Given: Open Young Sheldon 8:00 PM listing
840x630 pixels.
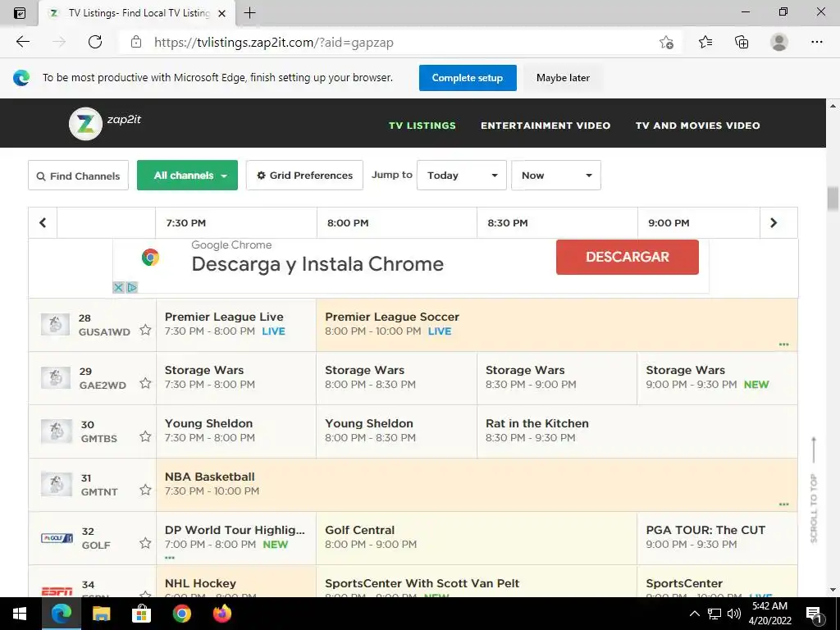Looking at the screenshot, I should point(396,431).
